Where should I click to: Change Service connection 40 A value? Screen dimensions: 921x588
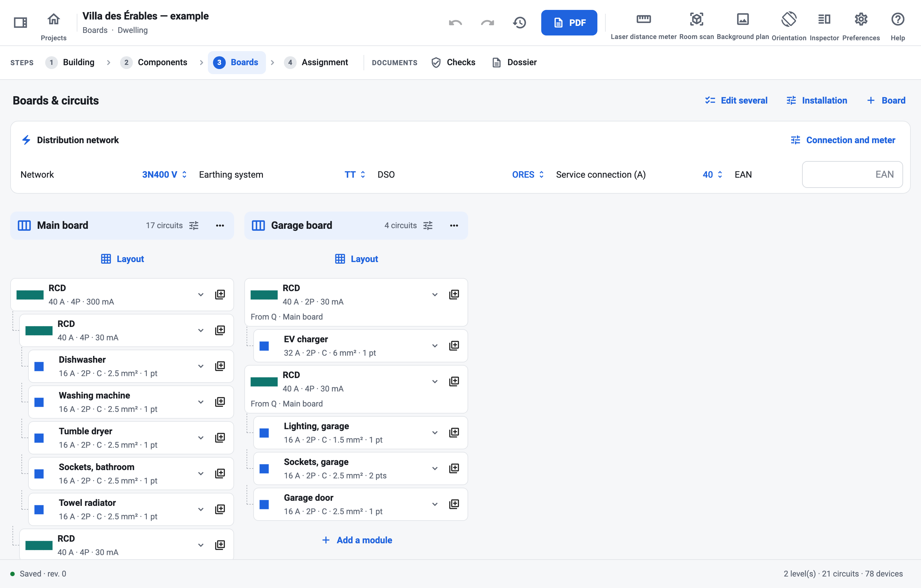[x=712, y=174]
